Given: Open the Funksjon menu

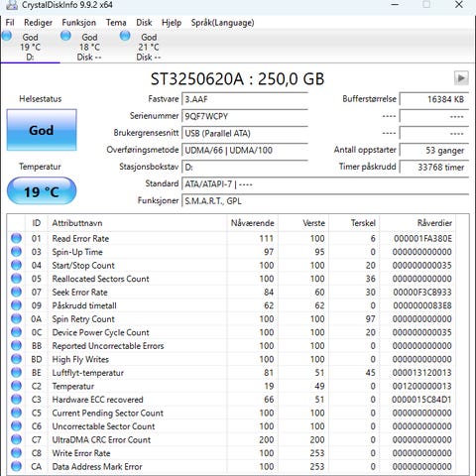Looking at the screenshot, I should click(x=79, y=23).
